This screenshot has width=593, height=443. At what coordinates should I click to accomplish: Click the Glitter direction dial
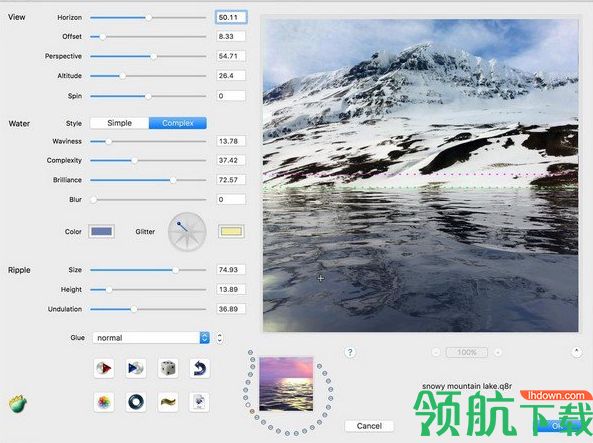187,232
